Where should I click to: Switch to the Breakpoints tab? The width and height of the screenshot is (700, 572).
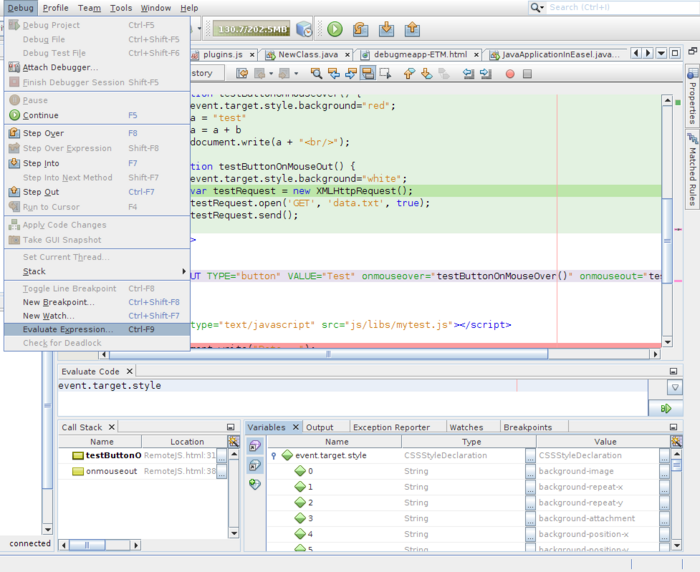coord(528,427)
